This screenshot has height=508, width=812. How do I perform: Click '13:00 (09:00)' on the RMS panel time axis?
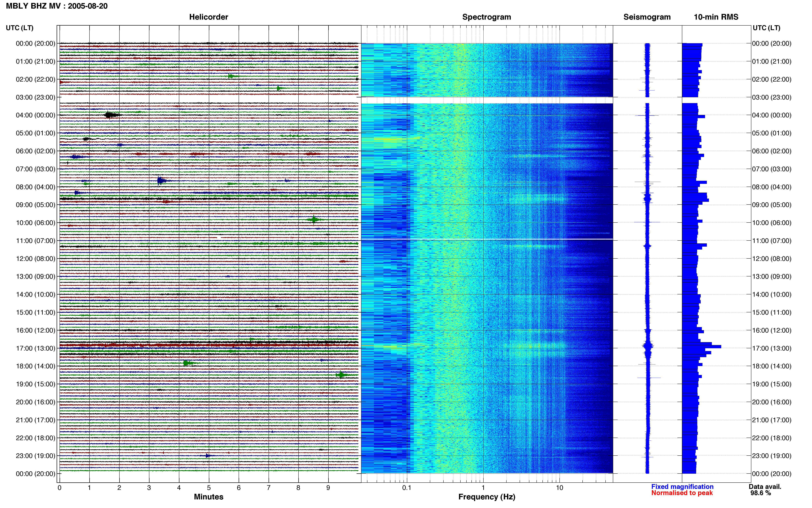coord(772,277)
